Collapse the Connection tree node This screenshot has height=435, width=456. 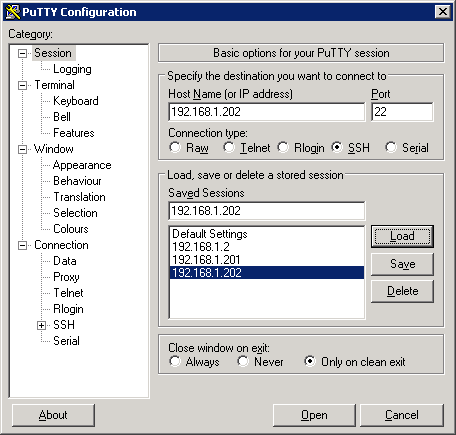pyautogui.click(x=22, y=246)
